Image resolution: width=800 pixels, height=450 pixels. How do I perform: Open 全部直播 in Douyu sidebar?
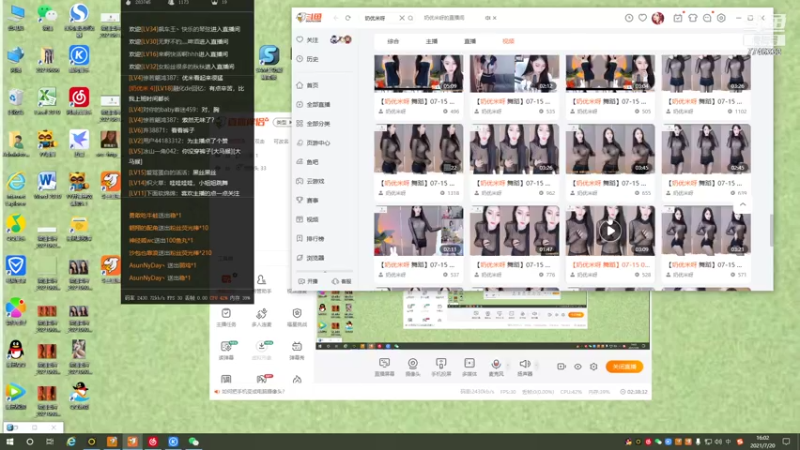pyautogui.click(x=313, y=105)
